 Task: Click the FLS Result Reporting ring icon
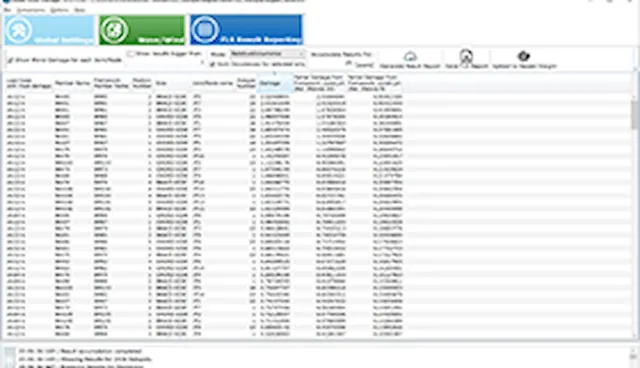coord(204,30)
